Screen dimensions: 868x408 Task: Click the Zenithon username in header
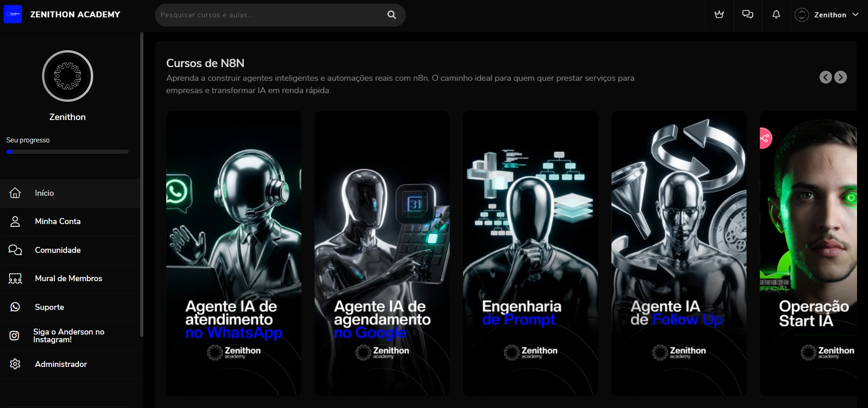tap(830, 15)
